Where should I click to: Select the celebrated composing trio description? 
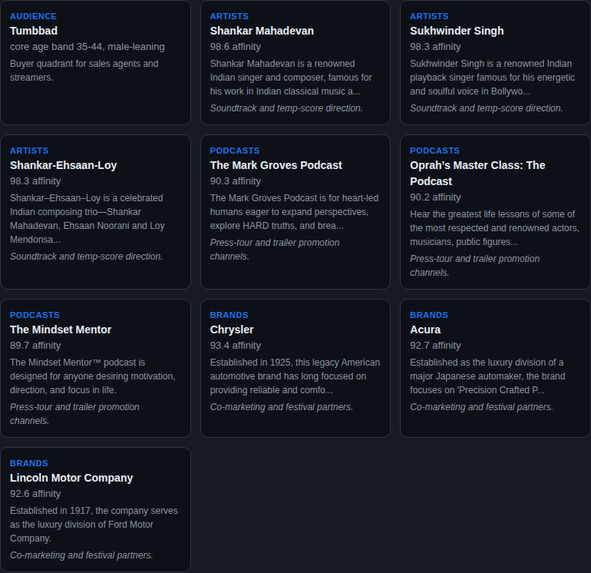[x=87, y=219]
